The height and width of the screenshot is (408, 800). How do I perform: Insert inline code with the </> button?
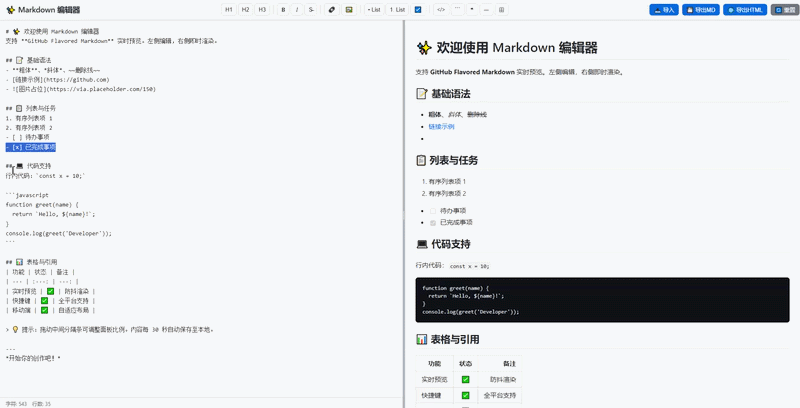pyautogui.click(x=441, y=9)
